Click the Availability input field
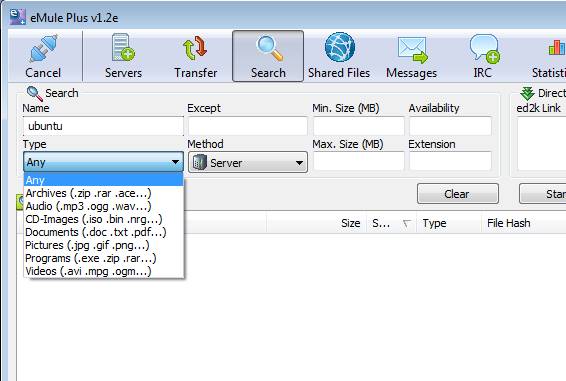This screenshot has width=566, height=381. (x=450, y=126)
